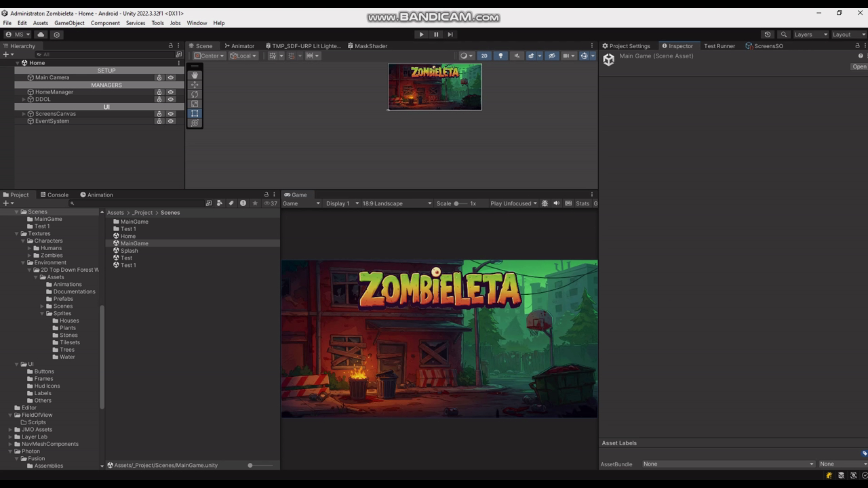Click the Project search field

(x=136, y=203)
